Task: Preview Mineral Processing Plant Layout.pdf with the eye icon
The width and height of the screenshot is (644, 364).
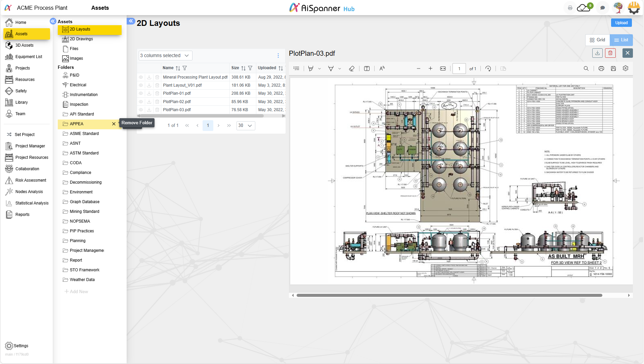Action: click(x=141, y=77)
